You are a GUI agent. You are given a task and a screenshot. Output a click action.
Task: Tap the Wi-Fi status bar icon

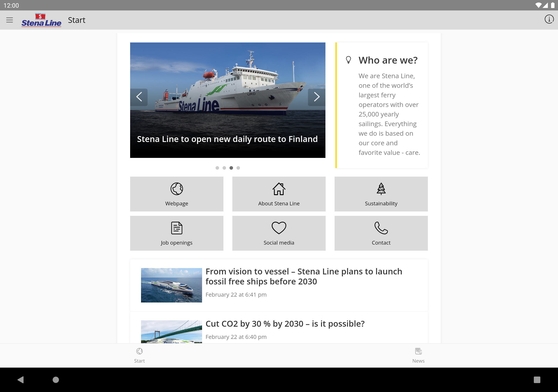(538, 5)
